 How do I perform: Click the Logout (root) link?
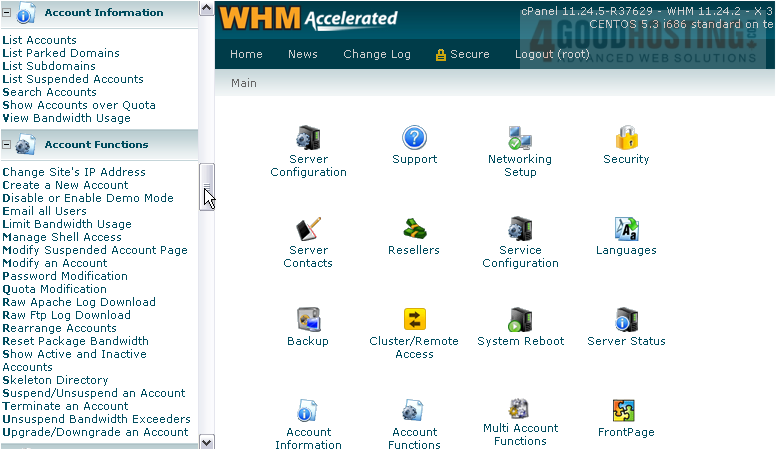pos(551,54)
